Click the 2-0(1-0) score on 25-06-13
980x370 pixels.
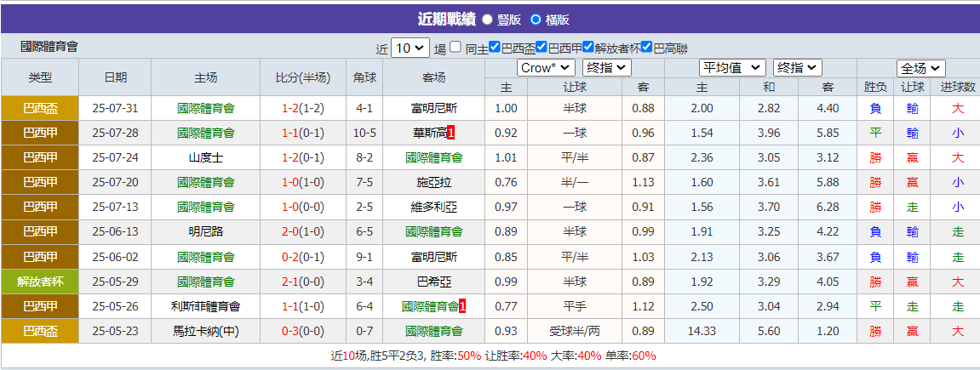pyautogui.click(x=302, y=231)
